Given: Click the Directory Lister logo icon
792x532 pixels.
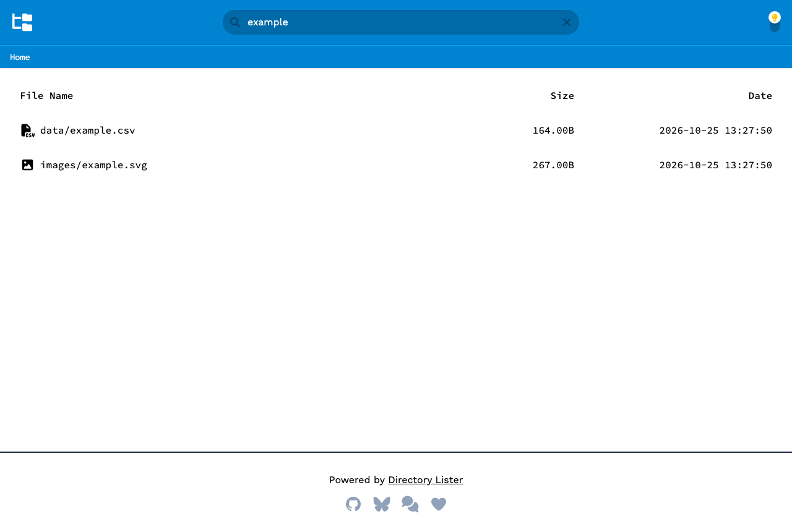Looking at the screenshot, I should click(22, 22).
